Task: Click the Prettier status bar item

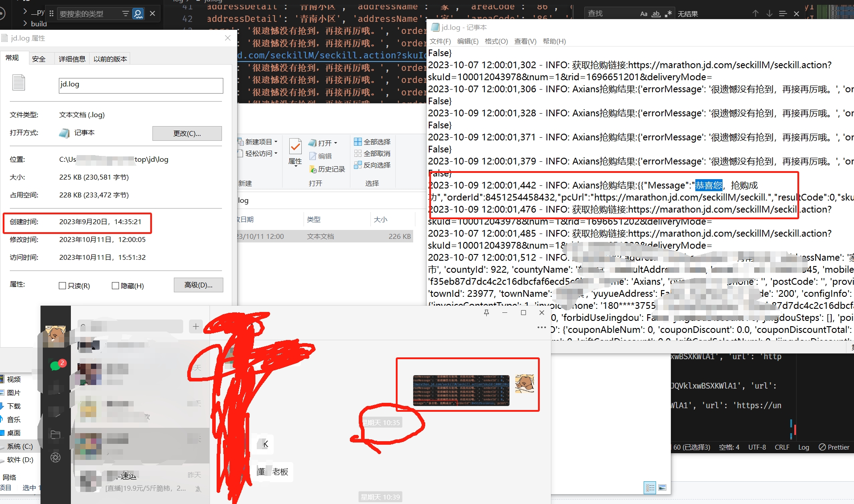Action: (834, 447)
